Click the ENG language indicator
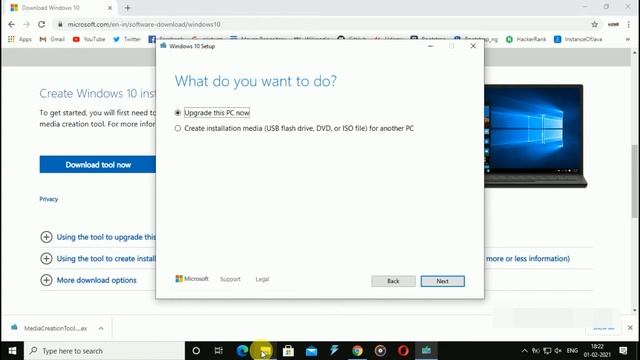Image resolution: width=640 pixels, height=360 pixels. pos(572,351)
